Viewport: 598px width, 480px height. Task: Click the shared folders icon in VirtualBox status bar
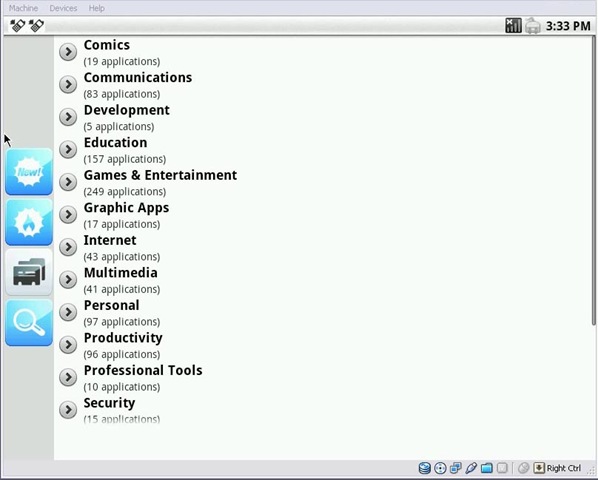click(x=487, y=468)
